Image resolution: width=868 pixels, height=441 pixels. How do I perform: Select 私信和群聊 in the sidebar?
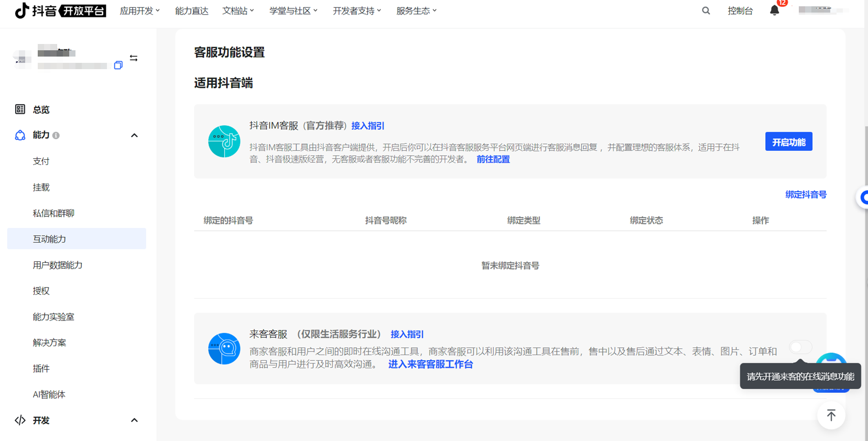(x=53, y=213)
